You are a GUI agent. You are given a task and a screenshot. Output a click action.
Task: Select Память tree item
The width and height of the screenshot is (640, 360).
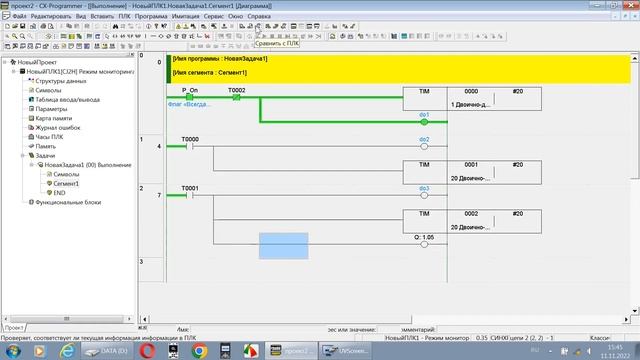(45, 147)
